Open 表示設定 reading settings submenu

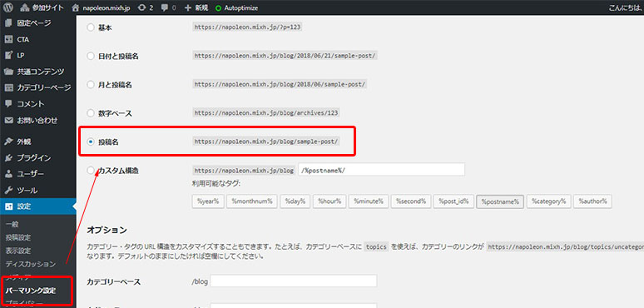pyautogui.click(x=18, y=251)
